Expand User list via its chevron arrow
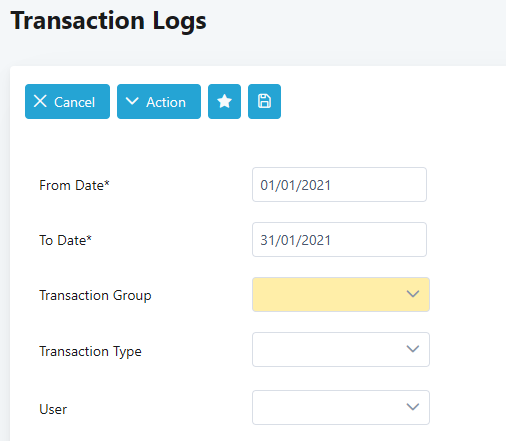 pyautogui.click(x=413, y=407)
